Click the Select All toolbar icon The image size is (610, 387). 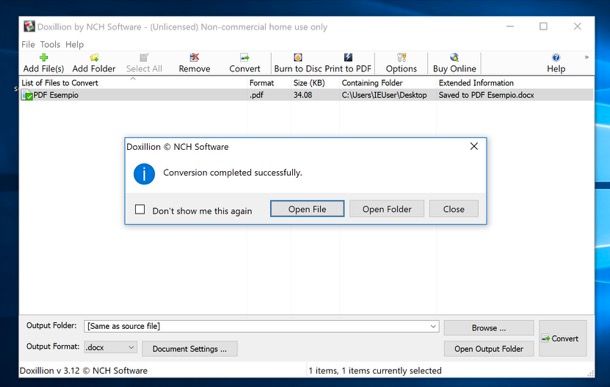[x=144, y=58]
